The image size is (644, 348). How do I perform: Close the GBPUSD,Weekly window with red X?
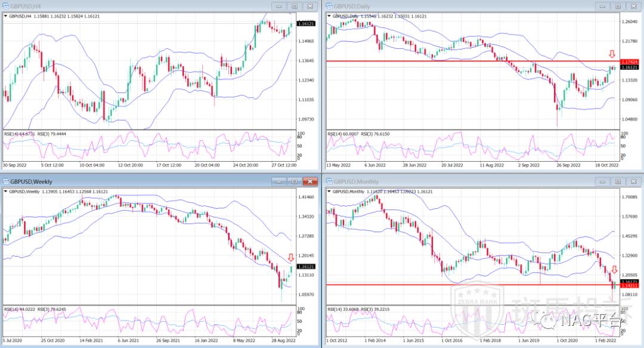tap(310, 181)
